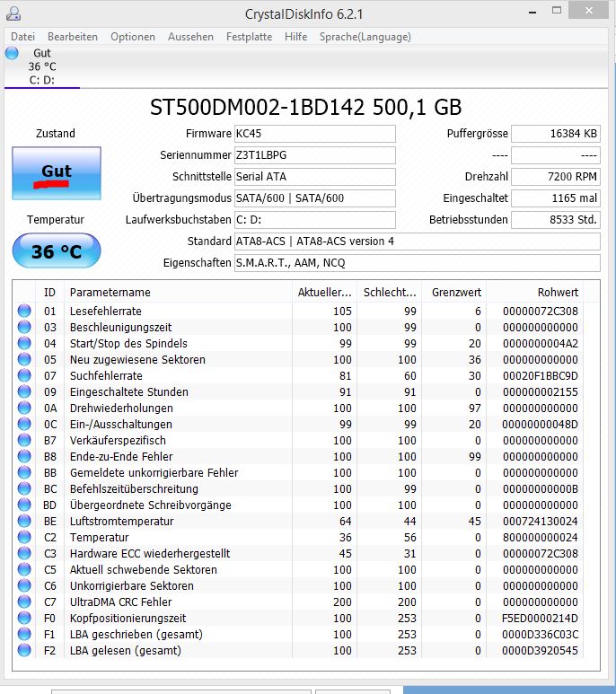The height and width of the screenshot is (694, 616).
Task: Open the Bearbeiten menu
Action: click(73, 37)
